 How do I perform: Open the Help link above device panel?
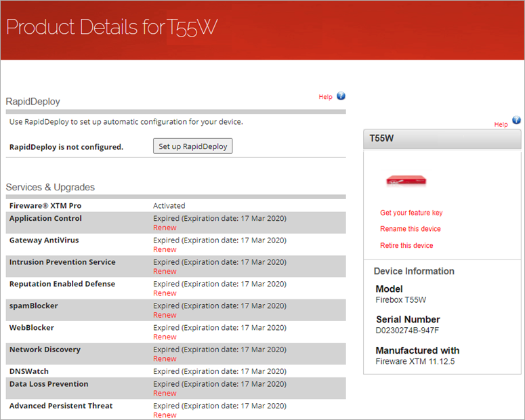[501, 125]
